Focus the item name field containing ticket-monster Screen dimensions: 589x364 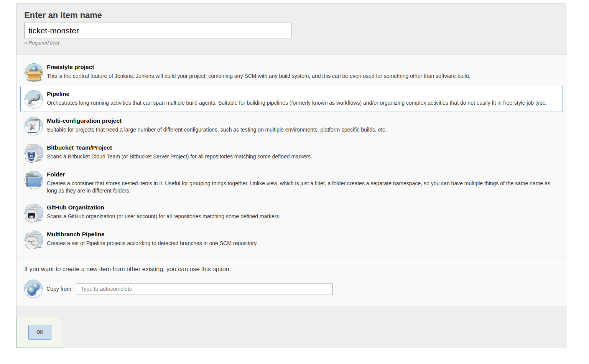click(158, 31)
